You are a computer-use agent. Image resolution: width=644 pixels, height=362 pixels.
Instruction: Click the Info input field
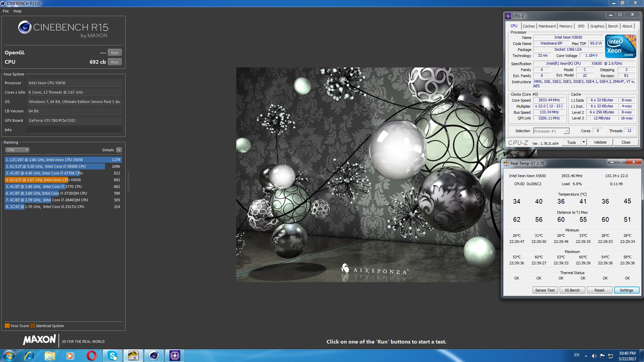pos(74,130)
